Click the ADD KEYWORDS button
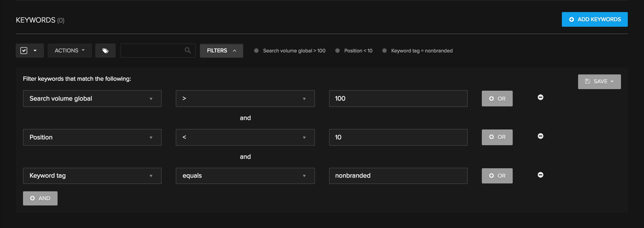This screenshot has height=228, width=644. pyautogui.click(x=595, y=19)
